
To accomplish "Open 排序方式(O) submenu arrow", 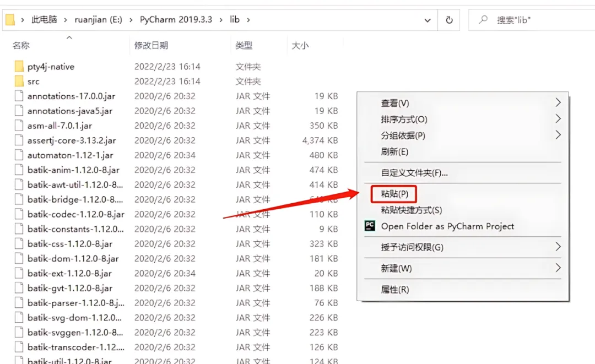I will pos(558,119).
